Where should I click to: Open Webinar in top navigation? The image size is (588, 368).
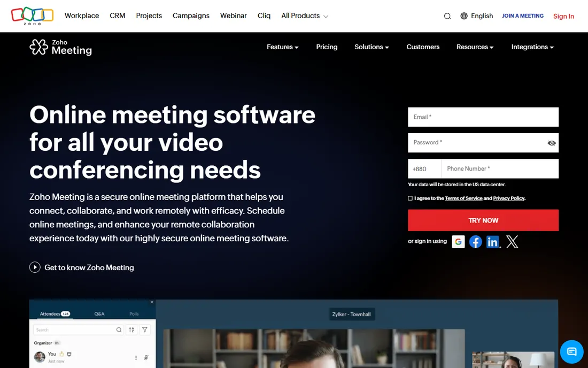233,16
